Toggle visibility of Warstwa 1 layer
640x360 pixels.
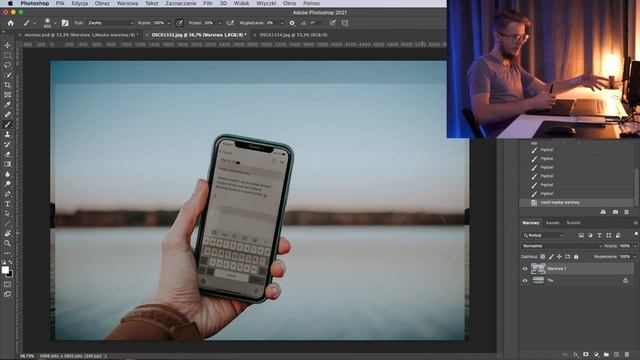525,269
